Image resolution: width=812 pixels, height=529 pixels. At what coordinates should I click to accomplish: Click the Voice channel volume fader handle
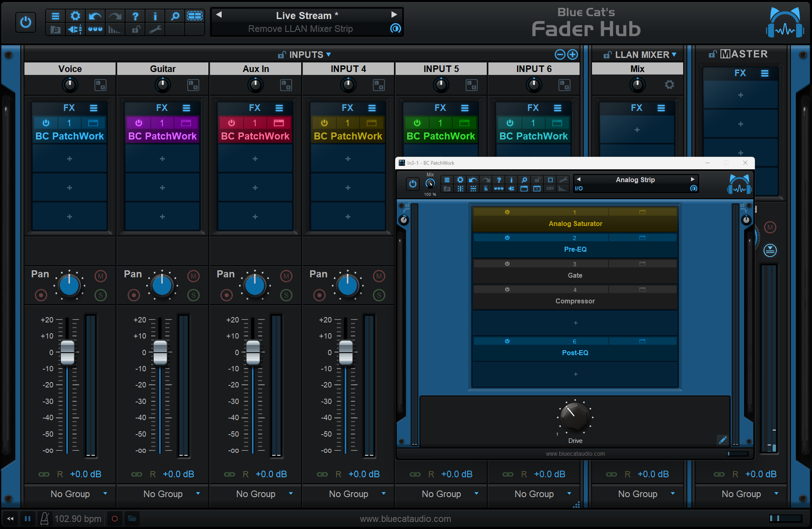[68, 353]
